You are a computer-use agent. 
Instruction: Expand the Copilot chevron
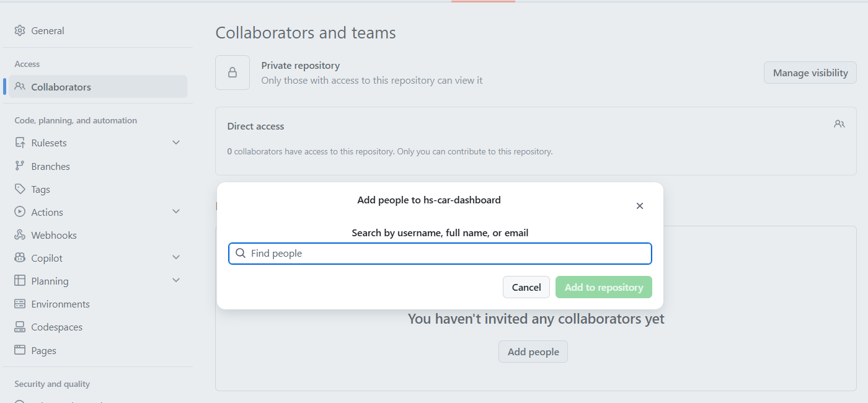tap(176, 258)
